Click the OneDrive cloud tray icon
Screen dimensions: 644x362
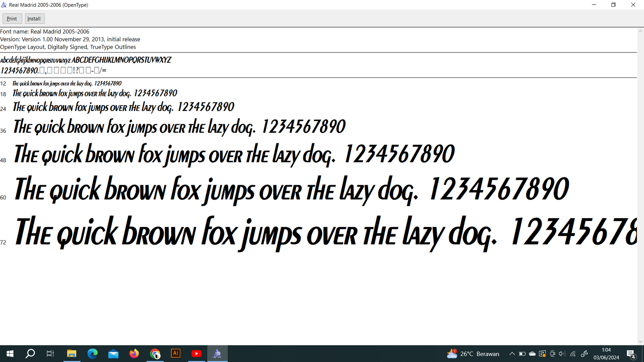532,354
